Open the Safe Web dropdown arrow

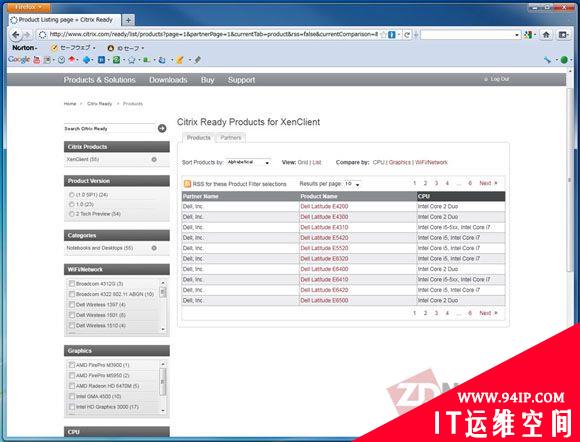[x=94, y=48]
